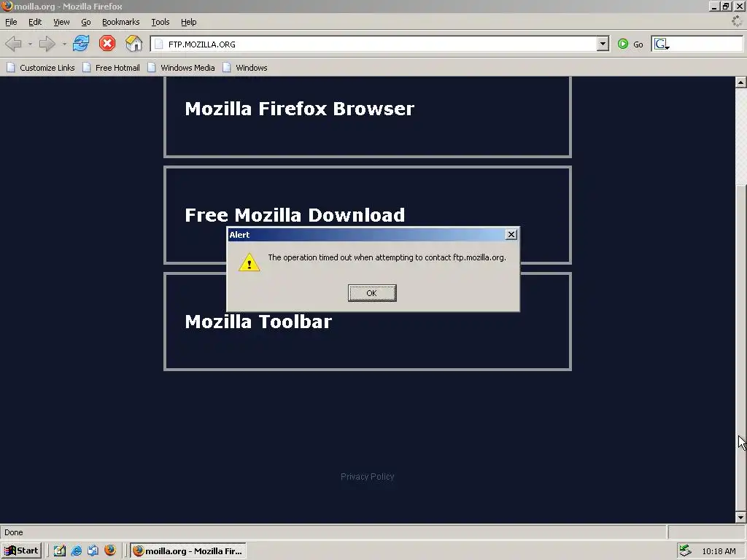The width and height of the screenshot is (747, 560).
Task: Click the scrollbar up arrow
Action: point(741,82)
